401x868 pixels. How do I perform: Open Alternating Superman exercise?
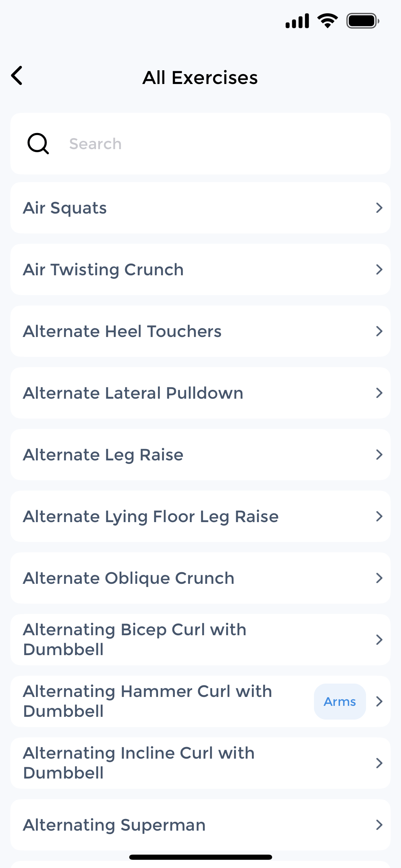tap(114, 825)
